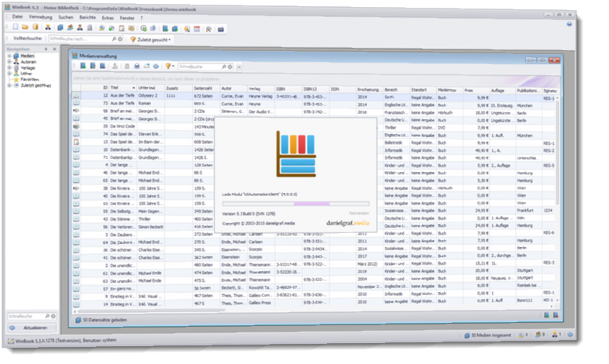Image resolution: width=609 pixels, height=364 pixels.
Task: Click the magnifier in Medienverwaltung Schnellsuche field
Action: pos(224,67)
